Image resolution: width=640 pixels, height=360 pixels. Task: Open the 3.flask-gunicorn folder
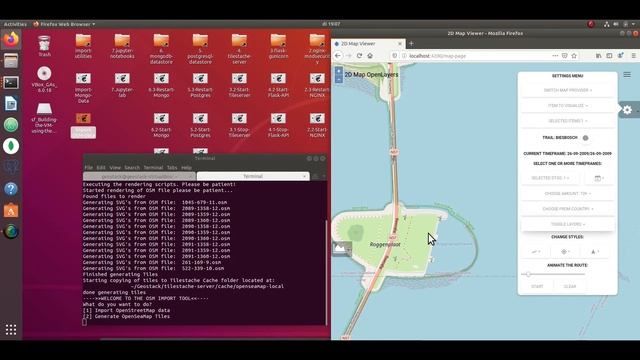(278, 47)
